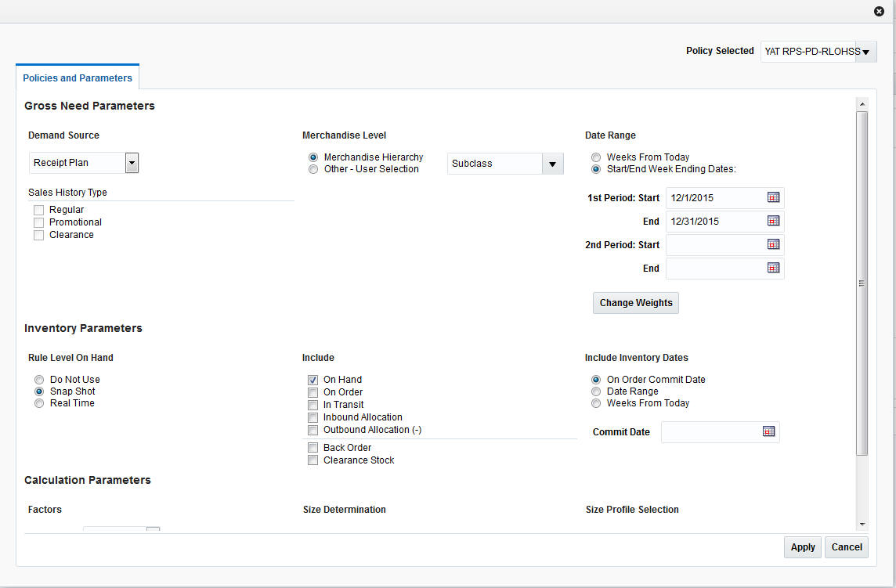Cancel the dialog changes
This screenshot has width=896, height=588.
(847, 547)
